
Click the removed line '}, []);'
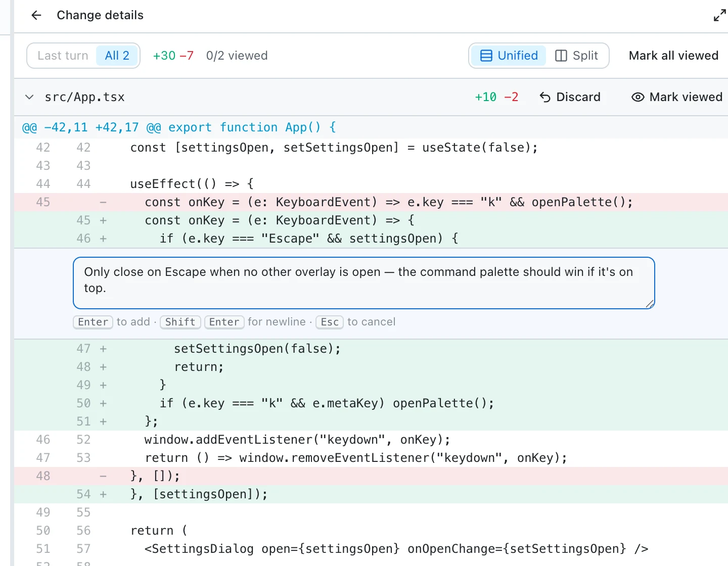pos(371,476)
